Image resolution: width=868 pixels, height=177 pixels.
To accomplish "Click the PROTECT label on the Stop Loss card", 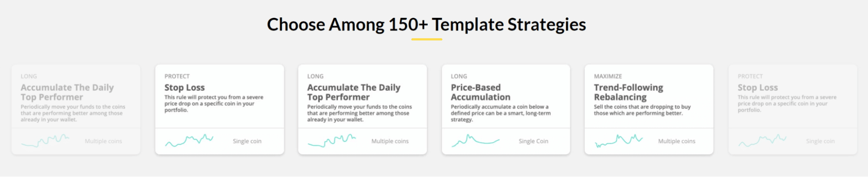I will [177, 76].
